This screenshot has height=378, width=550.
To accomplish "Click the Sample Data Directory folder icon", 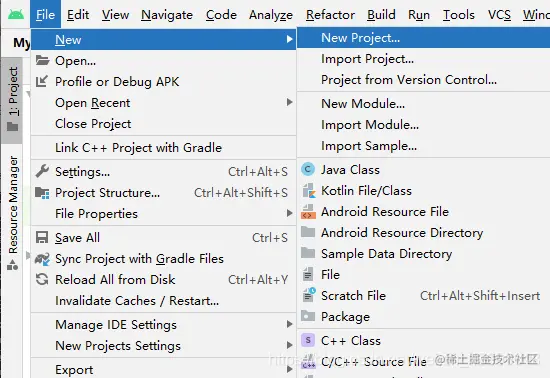I will pyautogui.click(x=308, y=253).
